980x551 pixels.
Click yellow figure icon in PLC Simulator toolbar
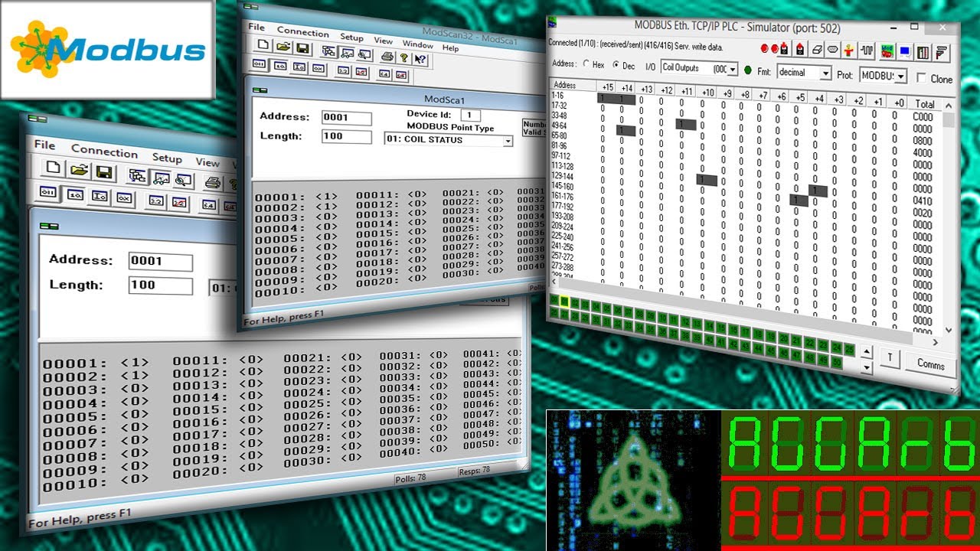[x=849, y=51]
